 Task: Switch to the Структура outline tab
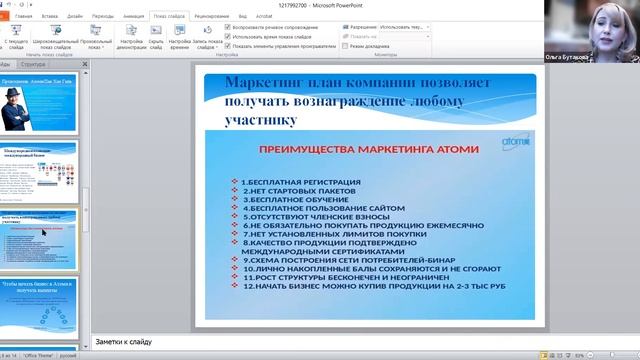click(33, 64)
